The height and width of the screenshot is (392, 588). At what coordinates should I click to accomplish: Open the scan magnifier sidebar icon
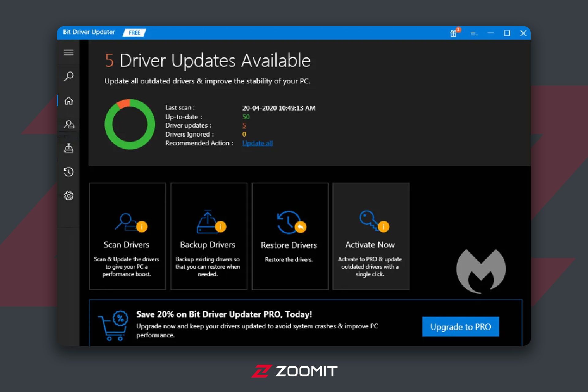(69, 76)
